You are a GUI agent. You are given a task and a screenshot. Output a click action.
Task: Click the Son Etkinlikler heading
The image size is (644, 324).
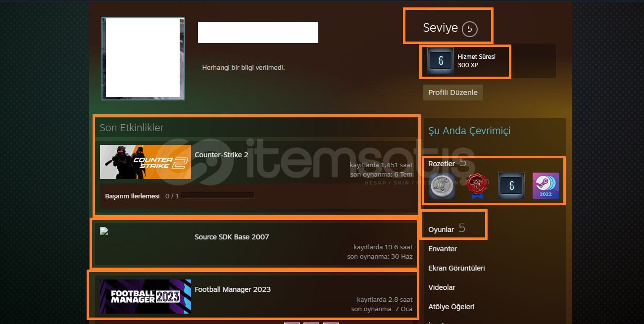[132, 128]
